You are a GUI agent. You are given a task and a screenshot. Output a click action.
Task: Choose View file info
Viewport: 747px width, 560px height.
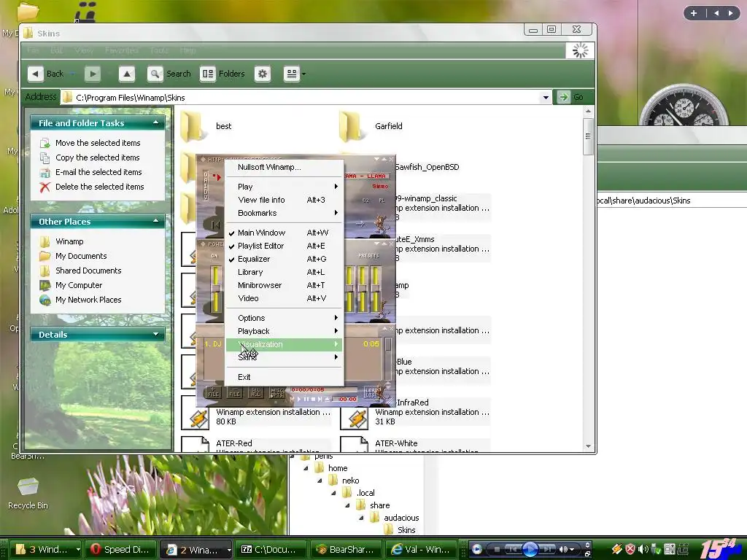tap(284, 200)
